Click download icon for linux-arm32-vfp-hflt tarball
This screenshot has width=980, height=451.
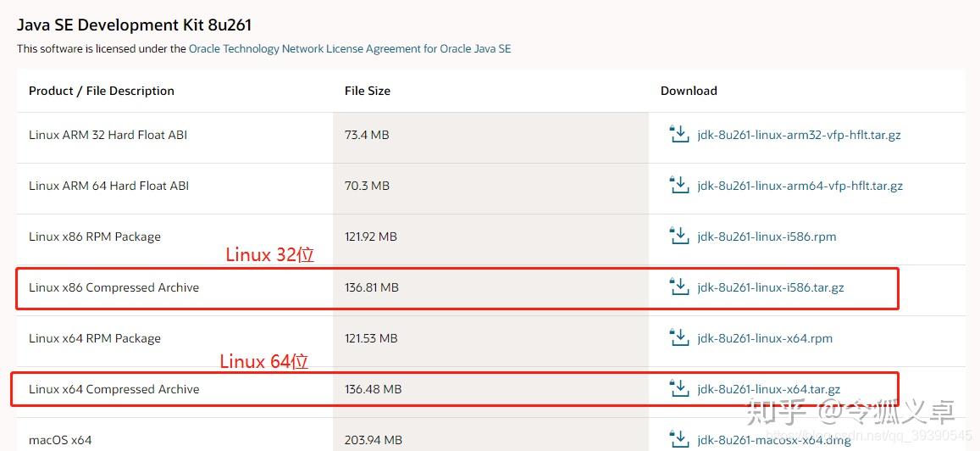click(679, 134)
